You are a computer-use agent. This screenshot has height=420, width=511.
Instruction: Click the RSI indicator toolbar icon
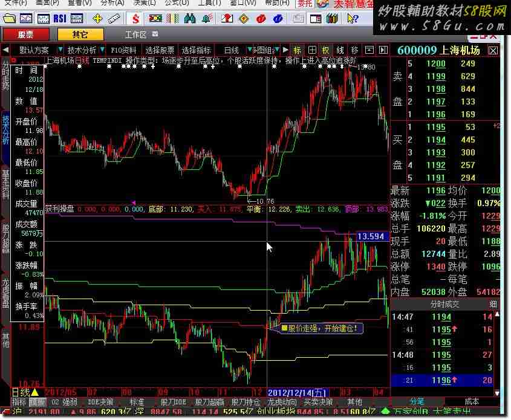[x=60, y=19]
